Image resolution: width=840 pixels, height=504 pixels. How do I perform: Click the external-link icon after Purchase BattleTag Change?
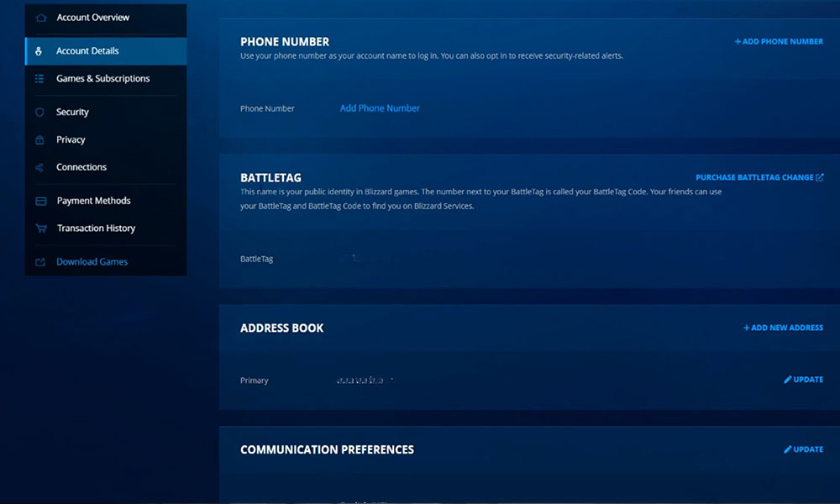click(820, 177)
